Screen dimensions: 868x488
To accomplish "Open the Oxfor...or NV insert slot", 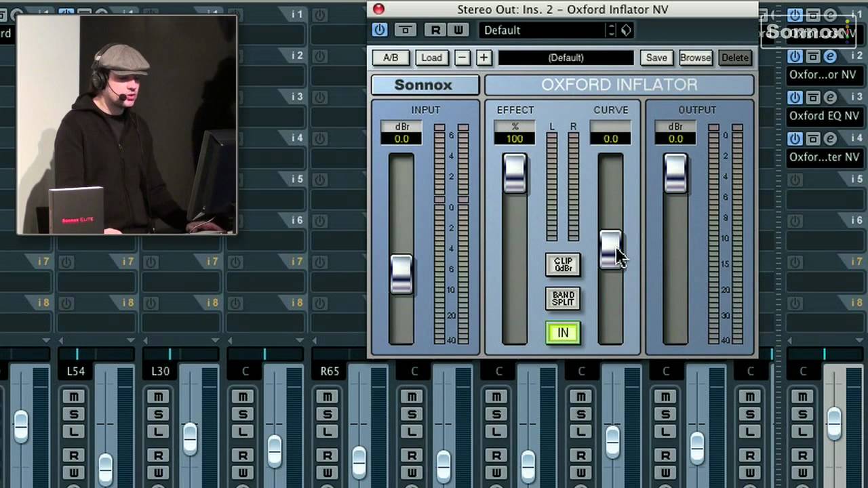I will point(823,75).
